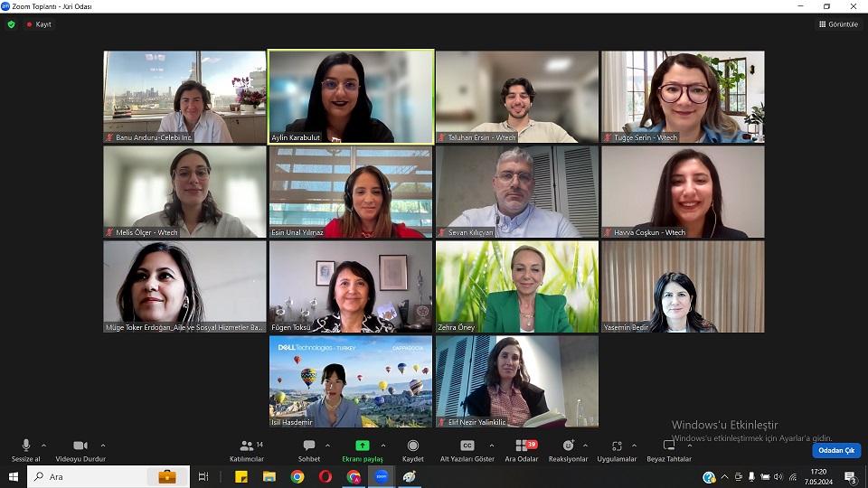868x488 pixels.
Task: Open the notification center icon
Action: pyautogui.click(x=851, y=477)
